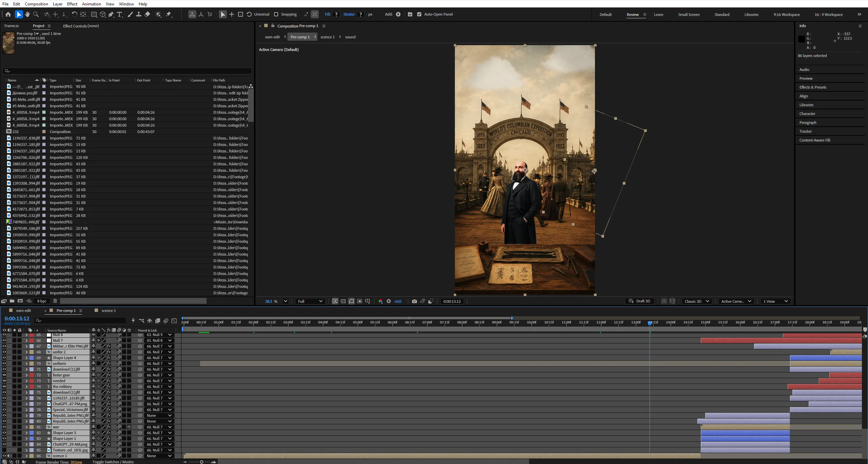Select the Roto Brush tool
Screen dimensions: 868x464
[x=158, y=14]
